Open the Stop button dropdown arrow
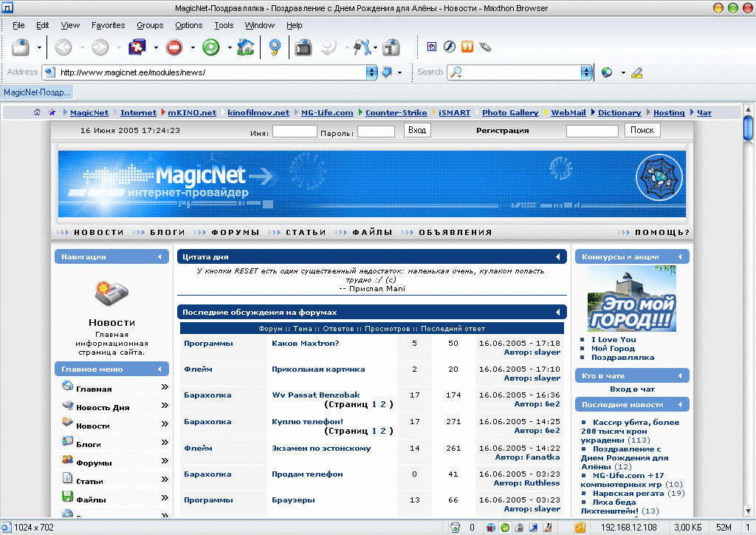This screenshot has height=535, width=756. [x=193, y=48]
